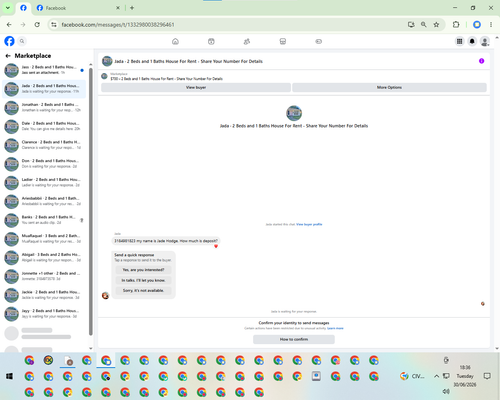500x400 pixels.
Task: Open the browser extensions puzzle icon
Action: pos(456,25)
